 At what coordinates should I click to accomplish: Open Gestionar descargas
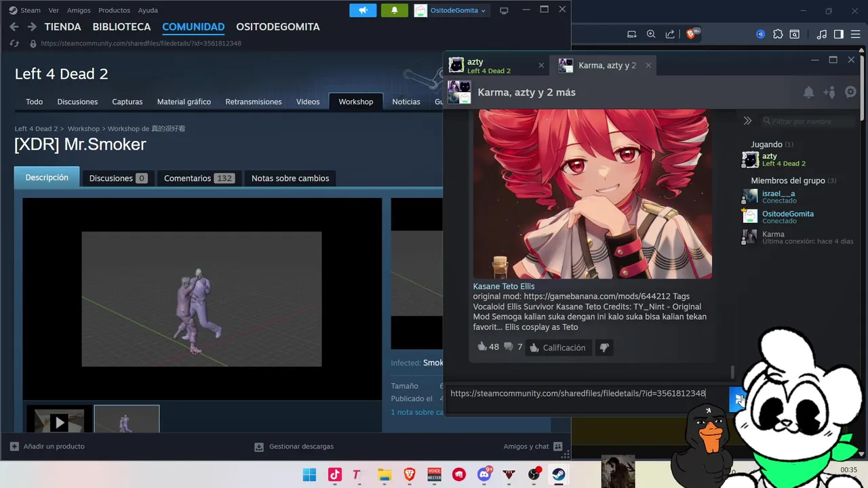tap(294, 447)
